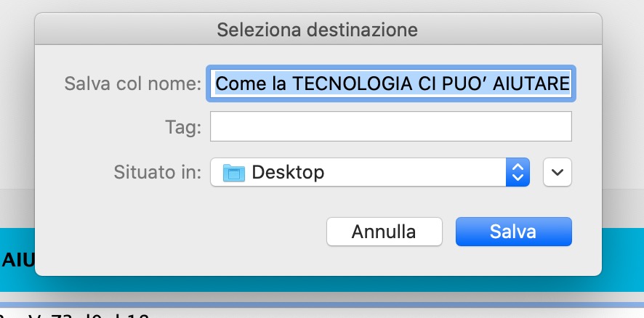Click the blank dialog area left of Annulla
Image resolution: width=644 pixels, height=318 pixels.
coord(182,232)
